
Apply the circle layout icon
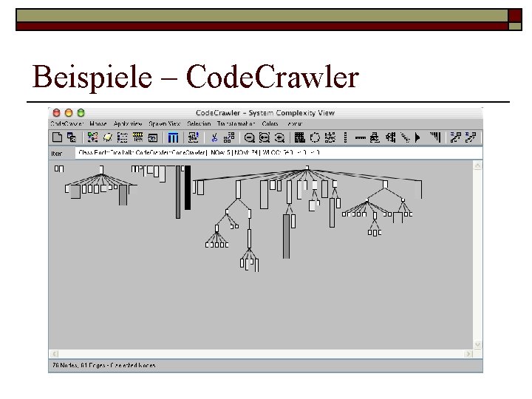(315, 137)
